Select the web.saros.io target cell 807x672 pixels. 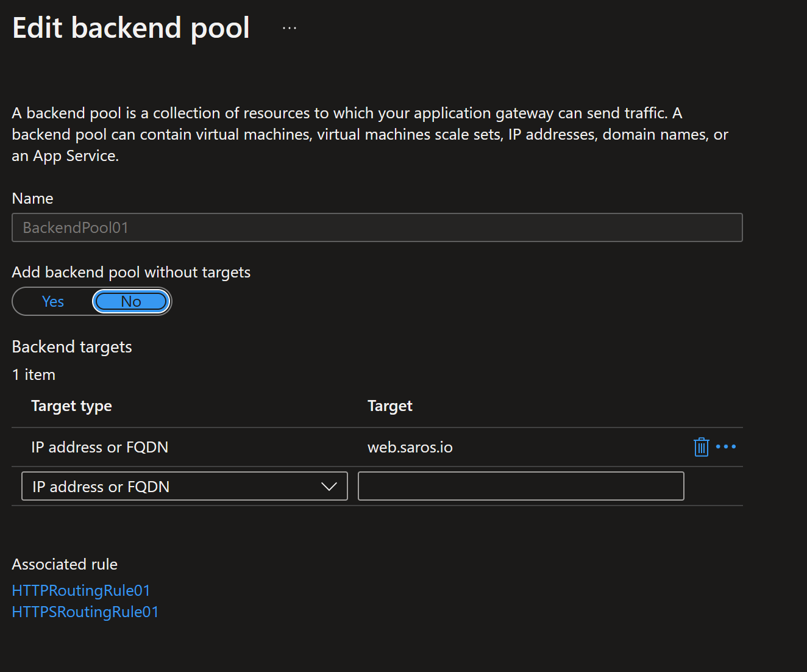tap(410, 447)
